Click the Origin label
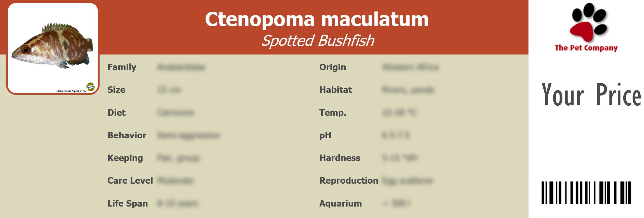Image resolution: width=644 pixels, height=218 pixels. click(332, 67)
